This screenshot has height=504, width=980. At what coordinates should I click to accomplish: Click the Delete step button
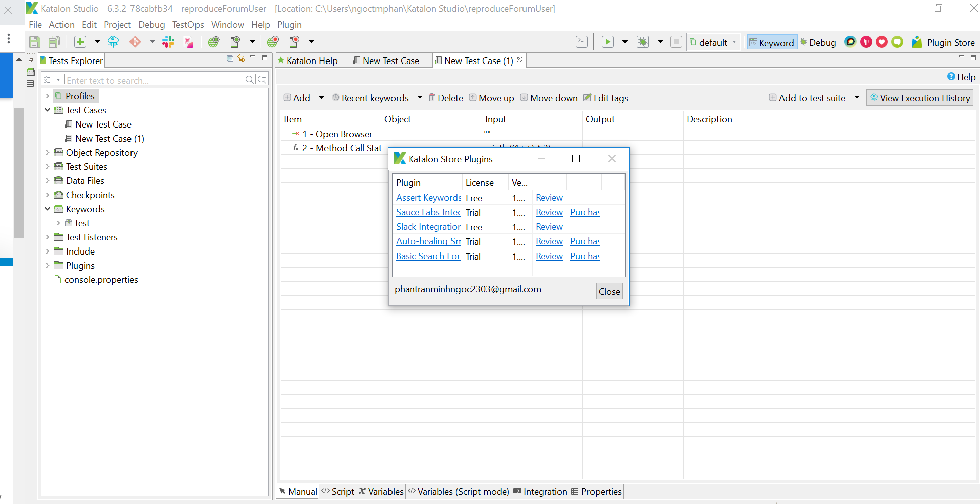pyautogui.click(x=446, y=98)
